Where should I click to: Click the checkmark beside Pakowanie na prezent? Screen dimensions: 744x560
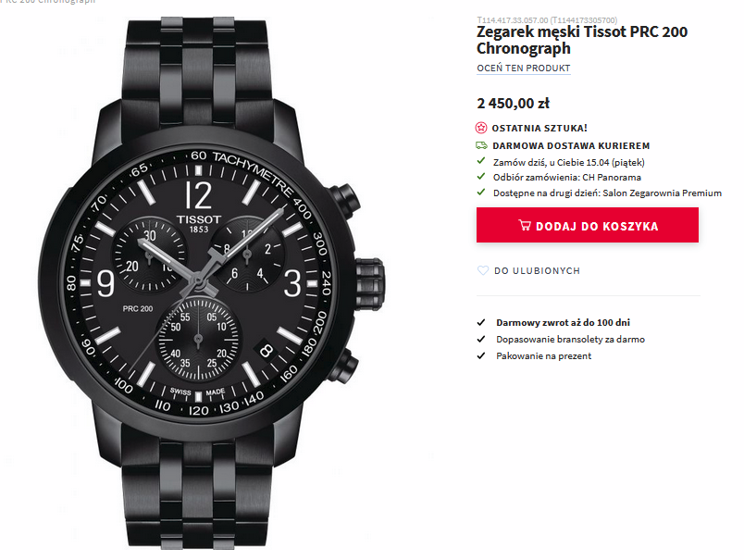tap(480, 356)
